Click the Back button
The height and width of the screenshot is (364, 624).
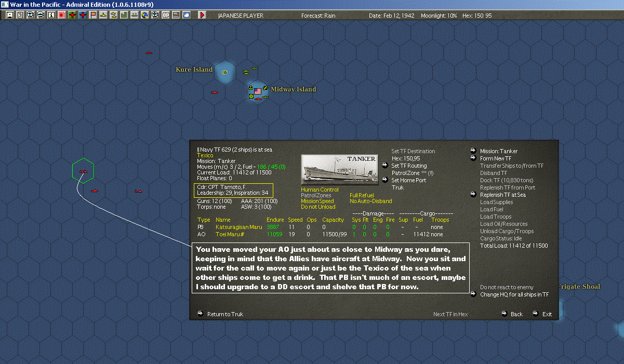coord(516,314)
